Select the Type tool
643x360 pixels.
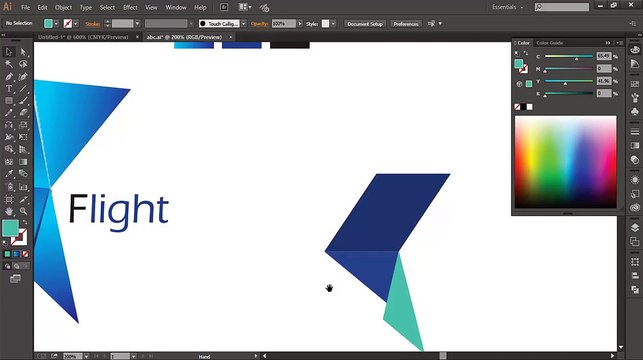(9, 89)
